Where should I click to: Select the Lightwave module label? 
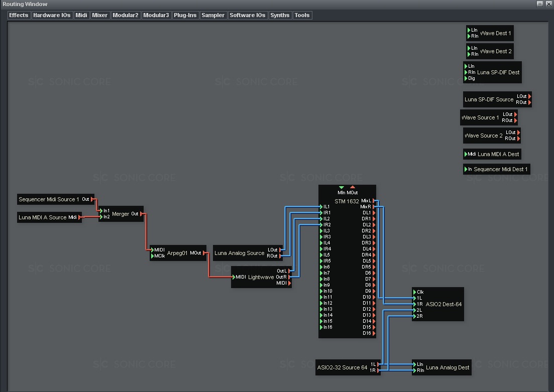(261, 277)
